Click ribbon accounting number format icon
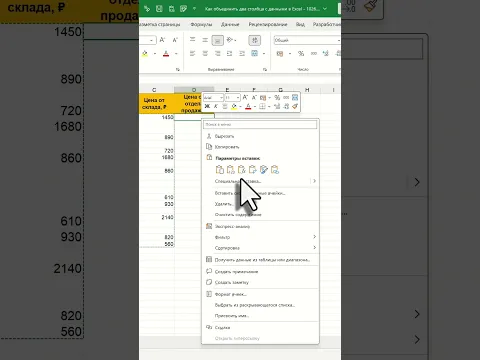Viewport: 480px width, 360px height. [x=280, y=53]
